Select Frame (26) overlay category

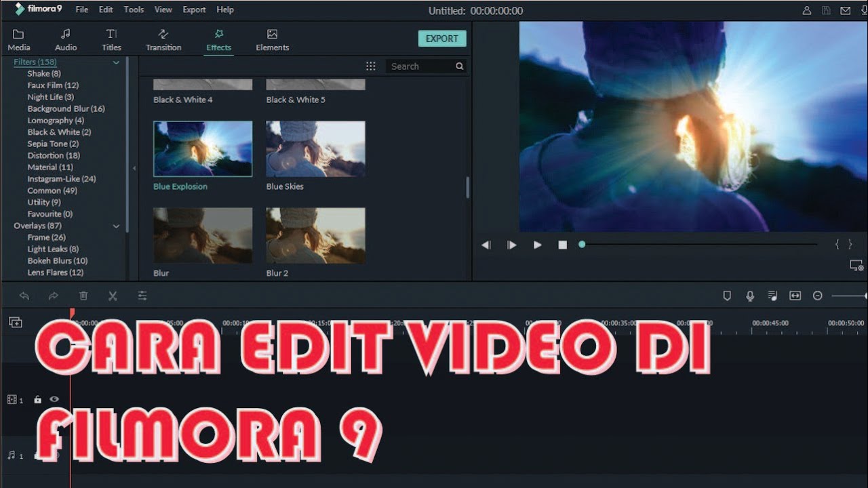click(47, 237)
